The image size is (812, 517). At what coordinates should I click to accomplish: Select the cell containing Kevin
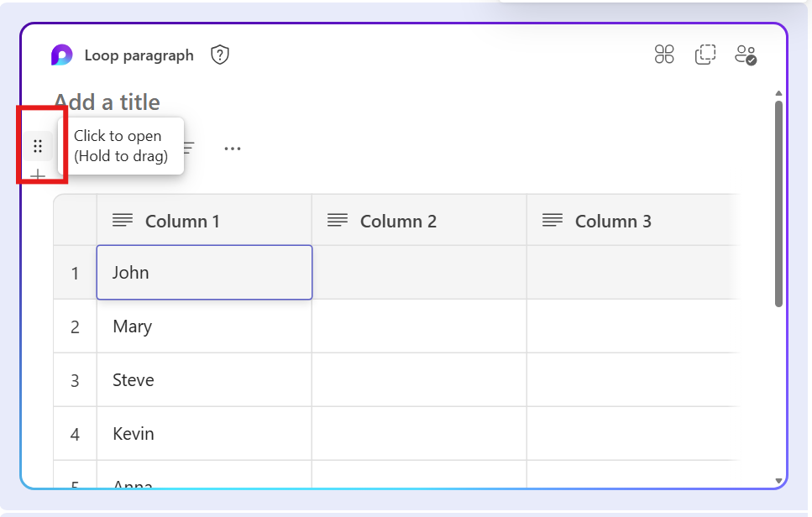(x=204, y=434)
